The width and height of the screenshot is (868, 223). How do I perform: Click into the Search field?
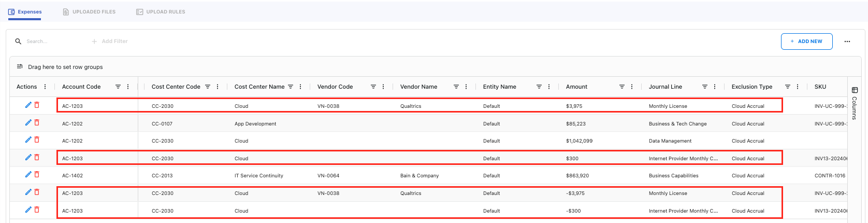click(52, 41)
